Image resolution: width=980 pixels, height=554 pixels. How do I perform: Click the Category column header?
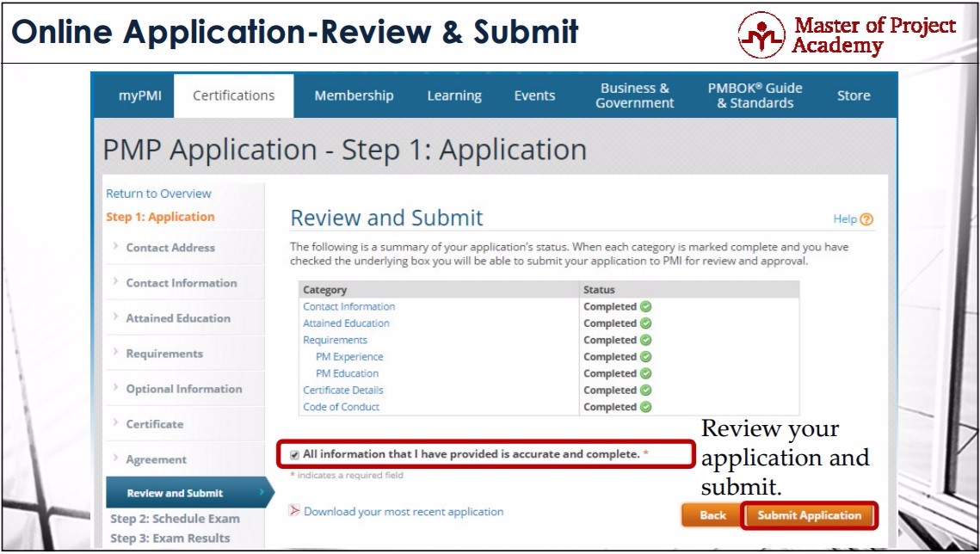[325, 291]
